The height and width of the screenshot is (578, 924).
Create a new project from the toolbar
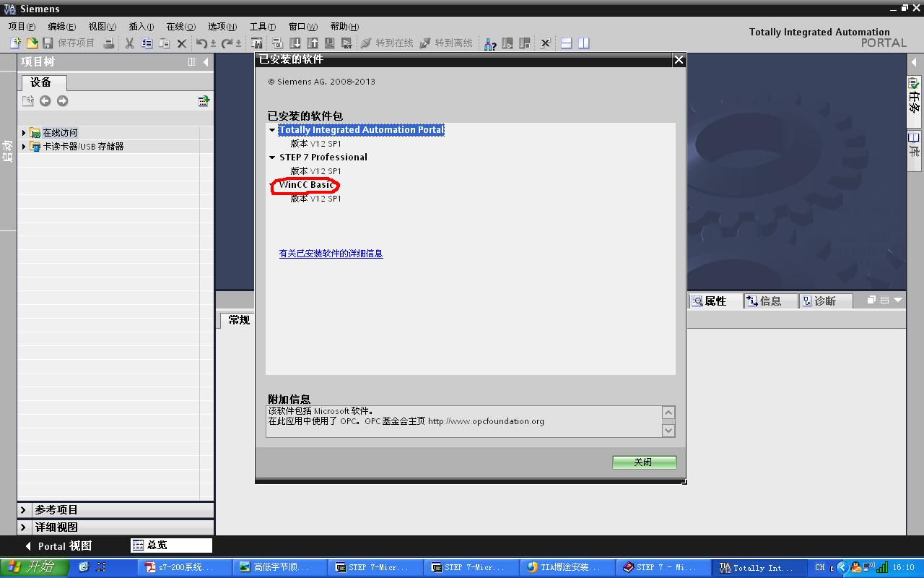click(x=15, y=43)
